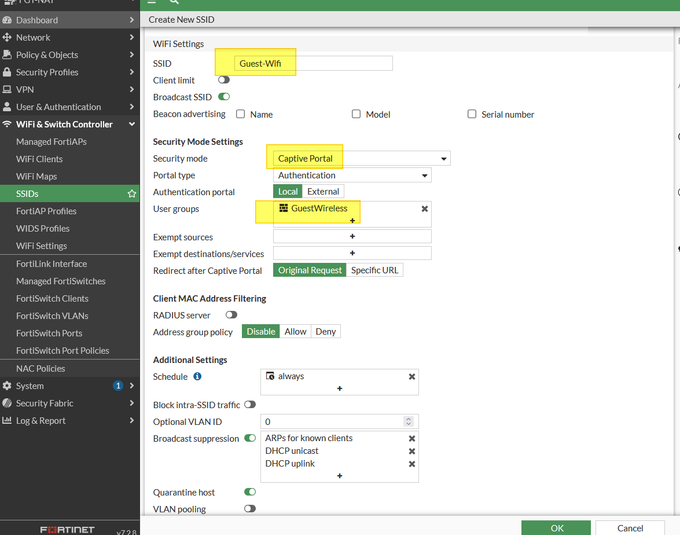Image resolution: width=680 pixels, height=535 pixels.
Task: Open the Portal type dropdown
Action: (352, 175)
